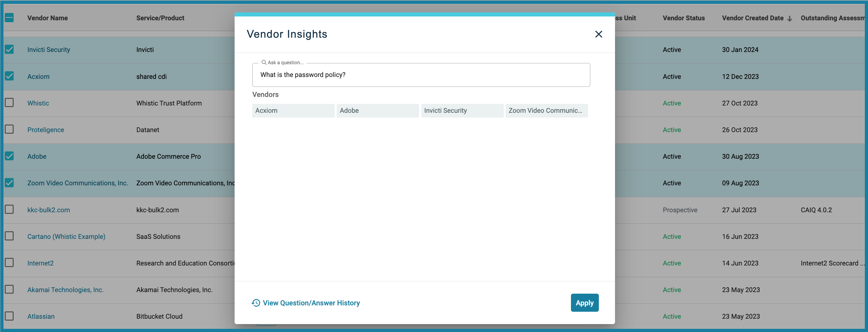Open Cartano (Whistic Example) vendor link
This screenshot has height=332, width=868.
tap(66, 236)
